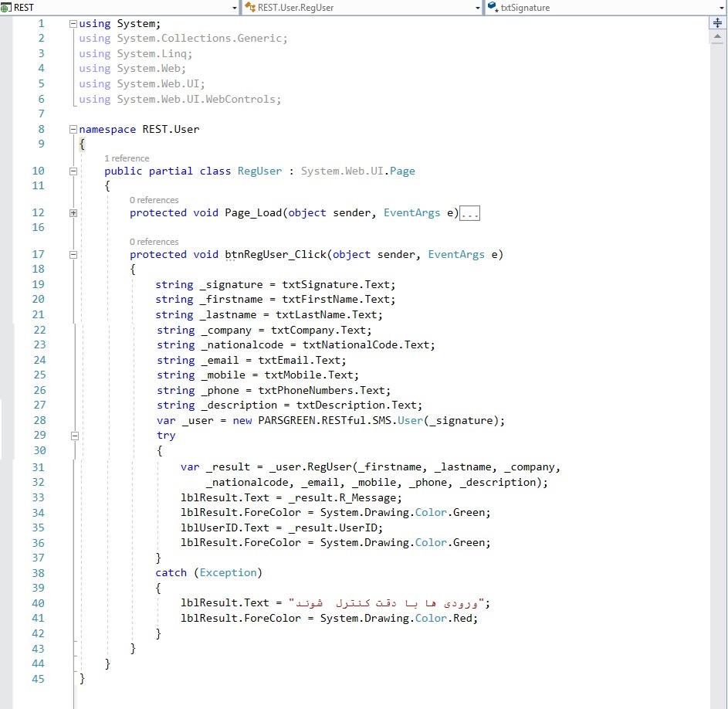
Task: Click the txtSignature field icon in navigation bar
Action: 493,7
